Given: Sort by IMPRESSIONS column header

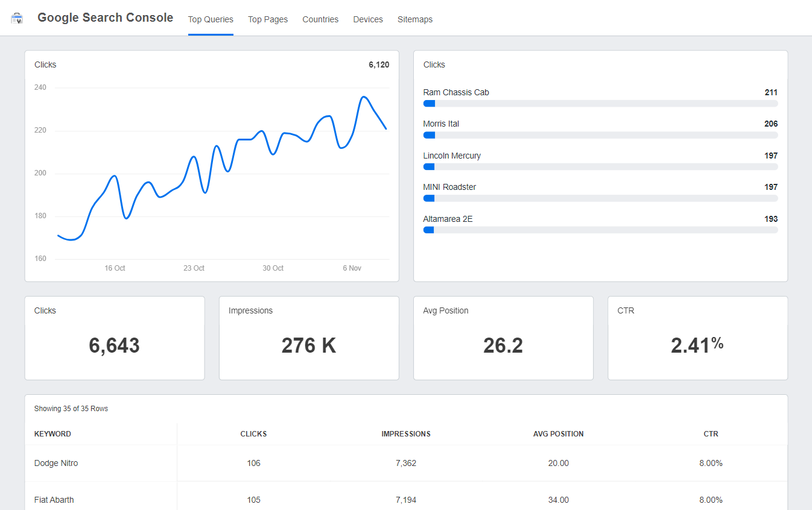Looking at the screenshot, I should pyautogui.click(x=406, y=434).
